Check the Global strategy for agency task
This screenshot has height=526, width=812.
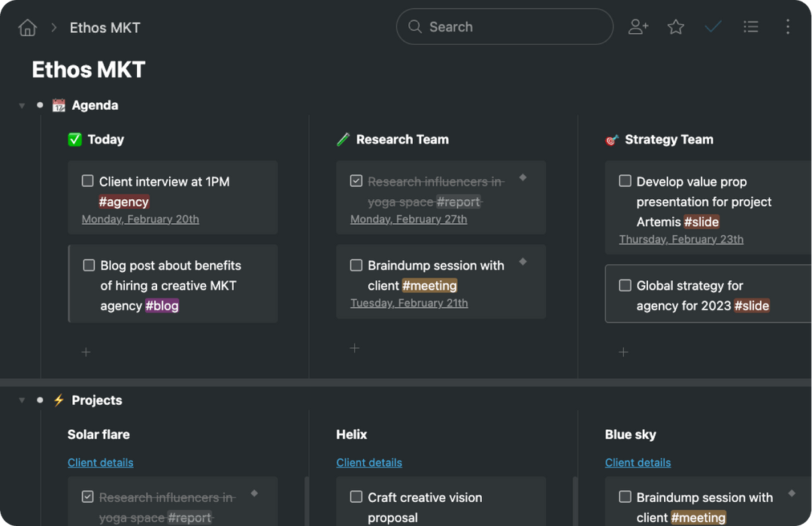point(625,286)
